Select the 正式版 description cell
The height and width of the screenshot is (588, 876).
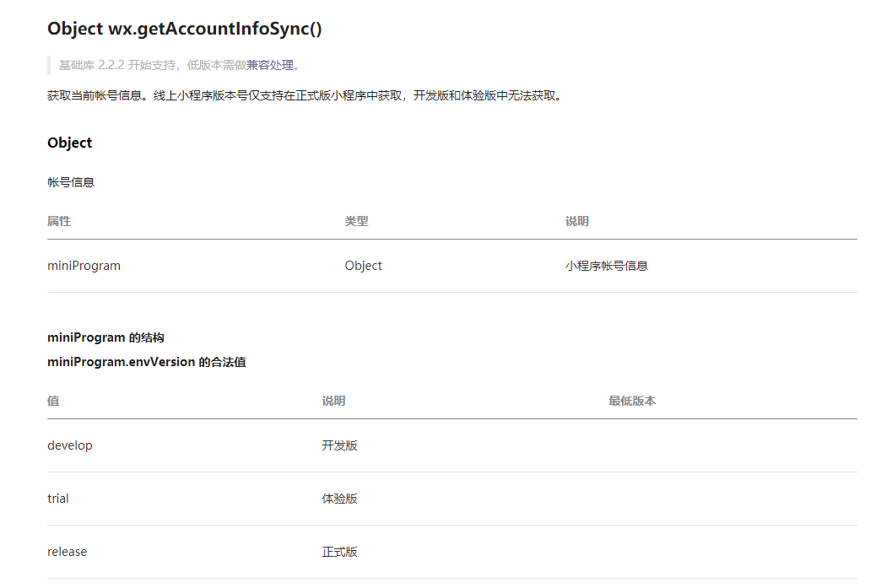339,552
